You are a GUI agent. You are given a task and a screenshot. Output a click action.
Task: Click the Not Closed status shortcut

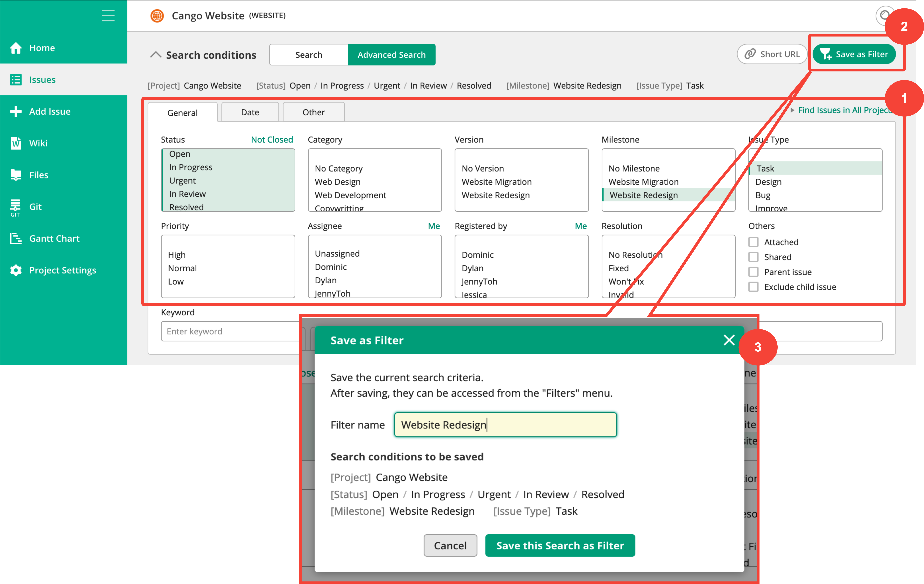(x=272, y=140)
